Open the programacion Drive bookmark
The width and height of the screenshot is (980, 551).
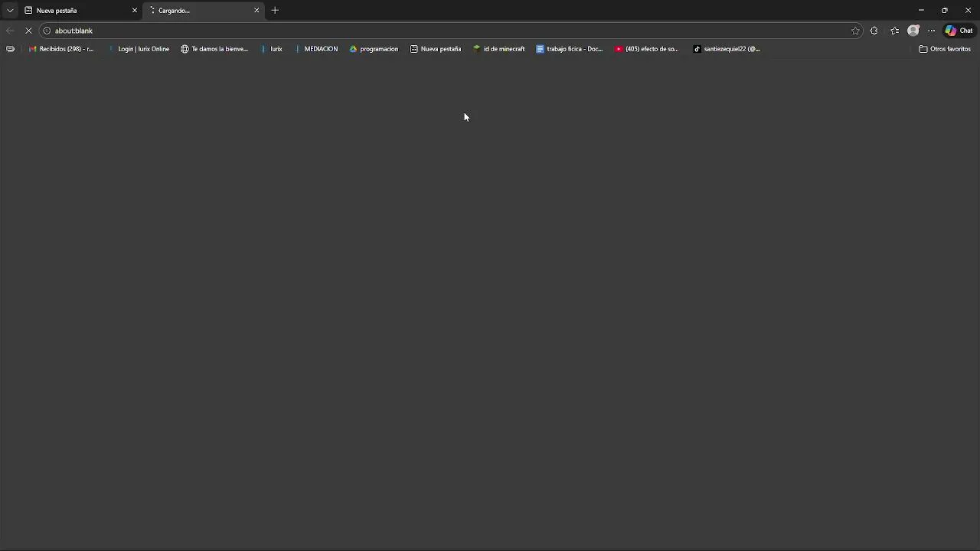point(374,49)
